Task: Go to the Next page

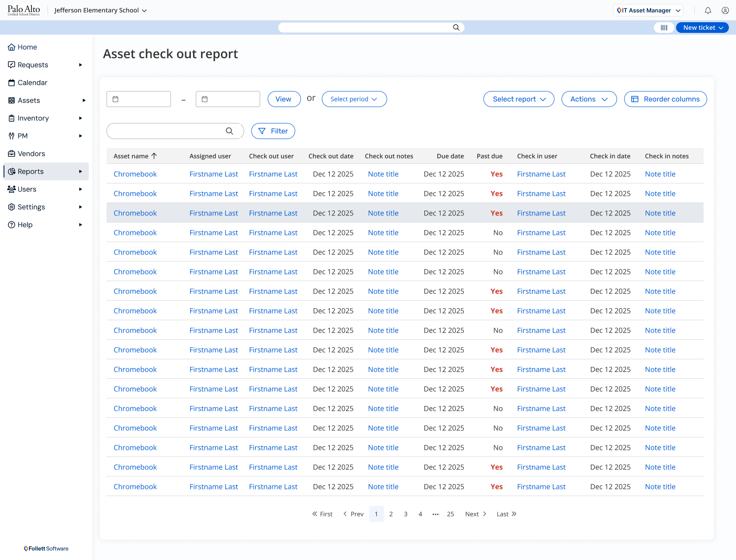Action: [475, 514]
